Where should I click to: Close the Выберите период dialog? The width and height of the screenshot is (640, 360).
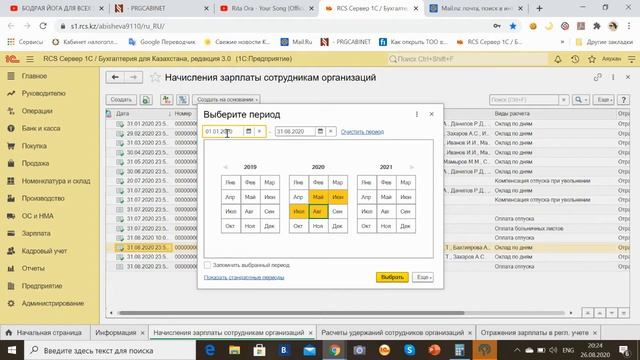[x=431, y=114]
